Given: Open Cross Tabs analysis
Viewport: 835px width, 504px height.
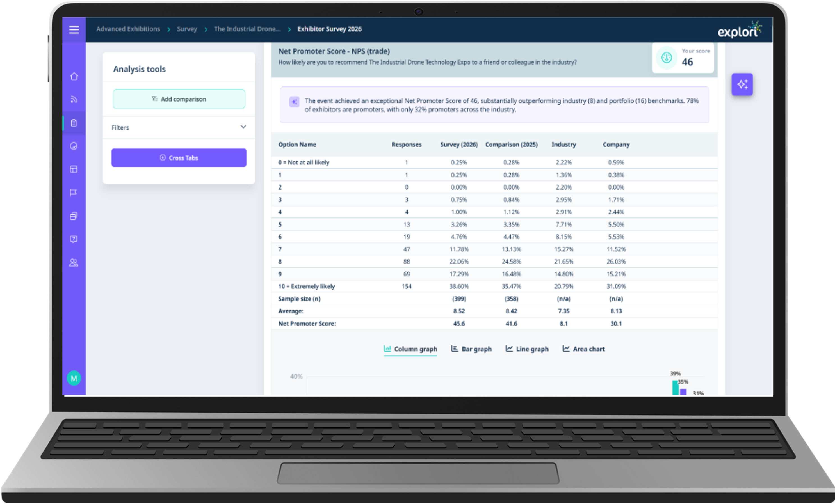Looking at the screenshot, I should 179,157.
